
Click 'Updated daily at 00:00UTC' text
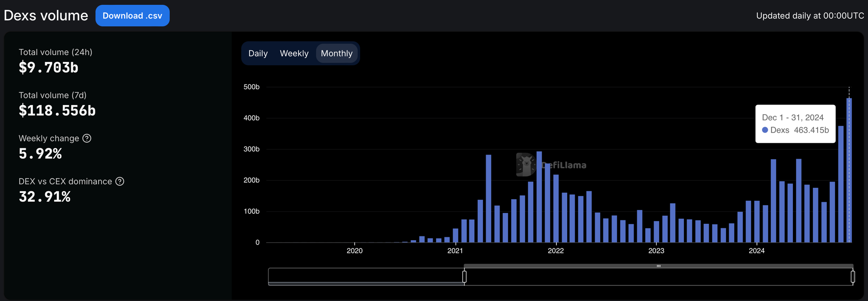810,16
